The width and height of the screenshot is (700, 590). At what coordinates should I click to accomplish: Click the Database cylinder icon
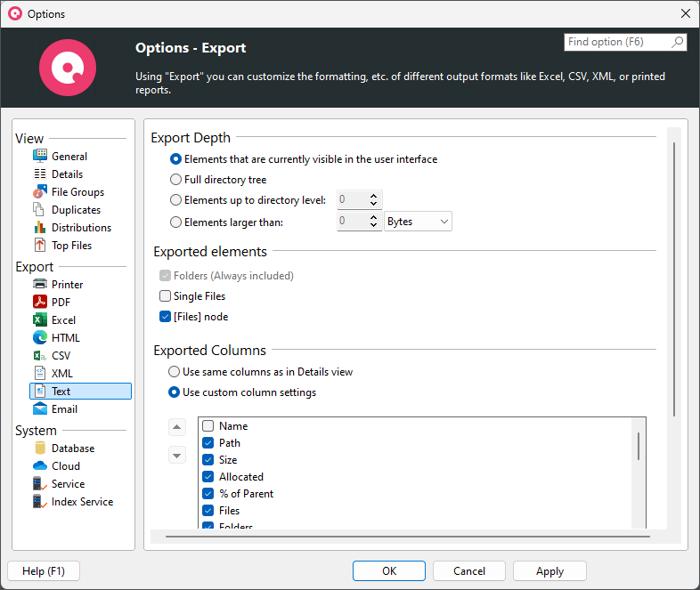point(40,449)
